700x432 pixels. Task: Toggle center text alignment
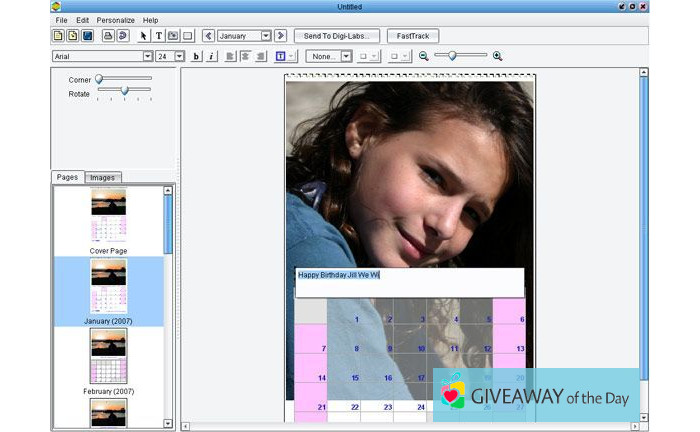246,56
